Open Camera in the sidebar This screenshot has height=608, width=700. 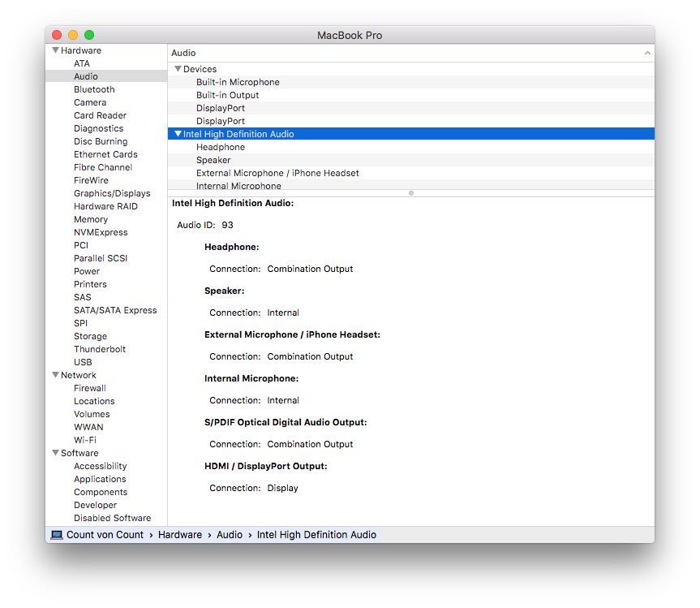90,102
